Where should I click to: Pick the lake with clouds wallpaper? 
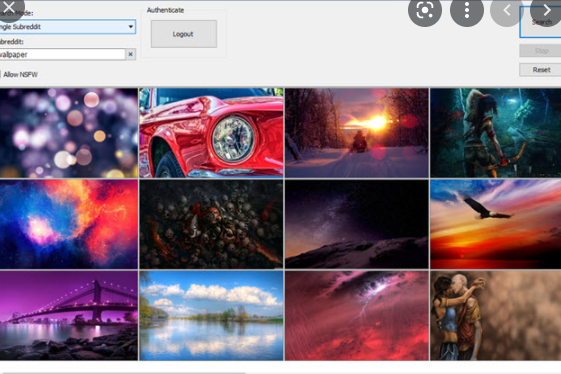pos(211,315)
